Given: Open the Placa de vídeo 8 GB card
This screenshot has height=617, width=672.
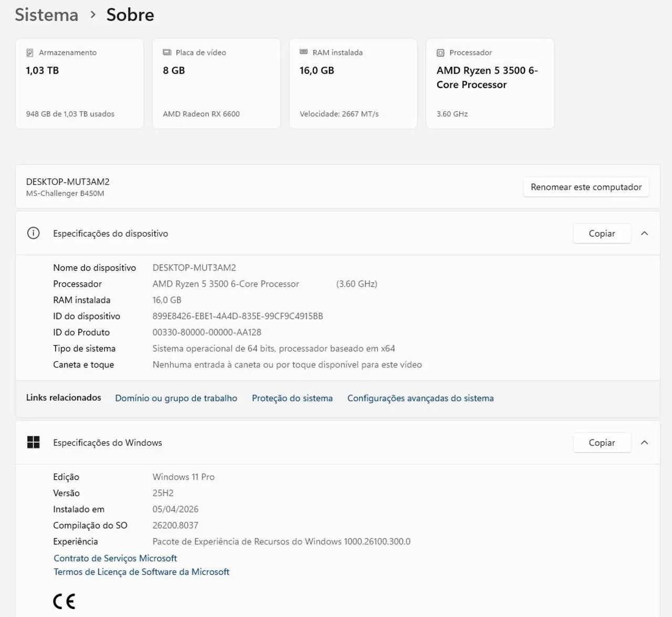Looking at the screenshot, I should [x=216, y=83].
